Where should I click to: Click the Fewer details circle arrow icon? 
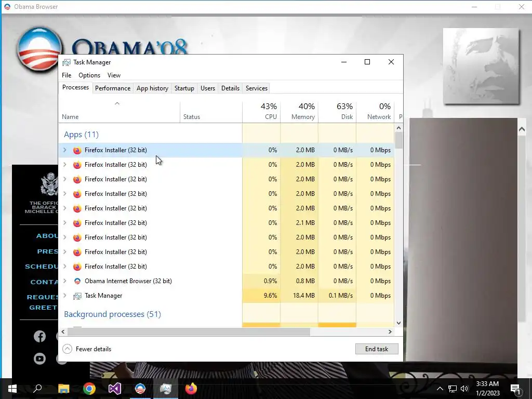[67, 349]
